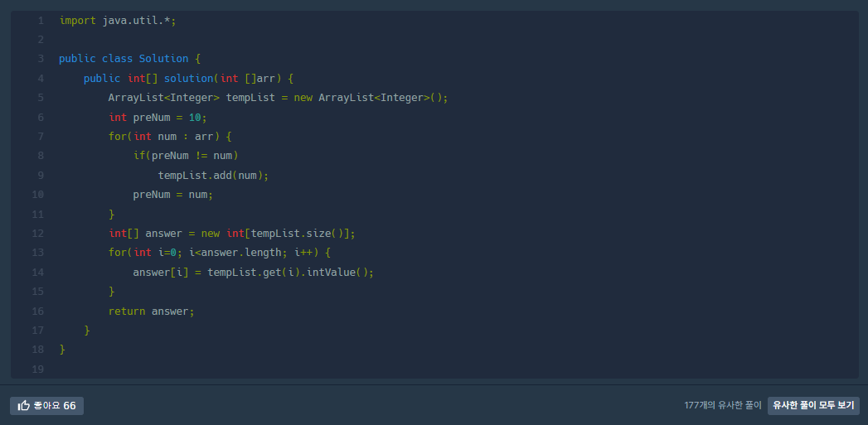Image resolution: width=868 pixels, height=425 pixels.
Task: Click line number 19 in gutter
Action: click(37, 369)
